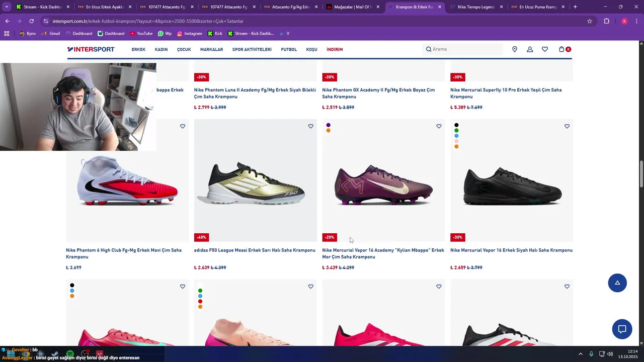Image resolution: width=644 pixels, height=362 pixels.
Task: Open the MARKALAR menu
Action: point(211,50)
